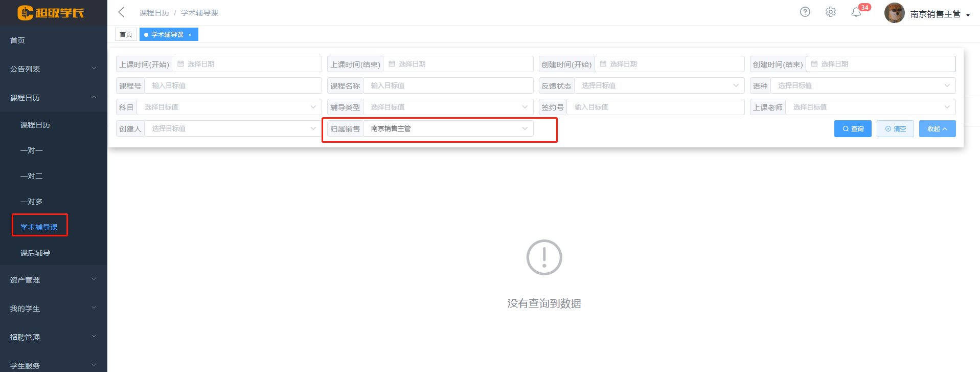Image resolution: width=980 pixels, height=372 pixels.
Task: Open the 归属销售 dropdown
Action: tap(447, 128)
